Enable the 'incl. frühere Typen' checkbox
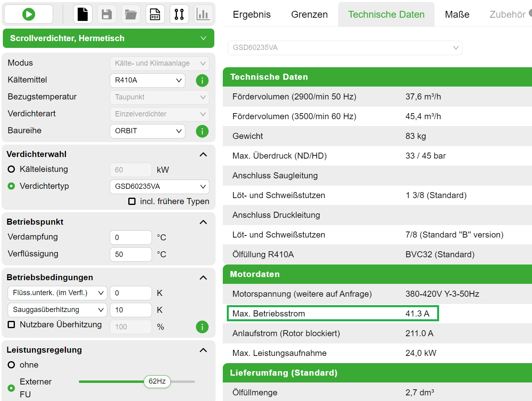Screen dimensions: 532x401 tap(131, 201)
